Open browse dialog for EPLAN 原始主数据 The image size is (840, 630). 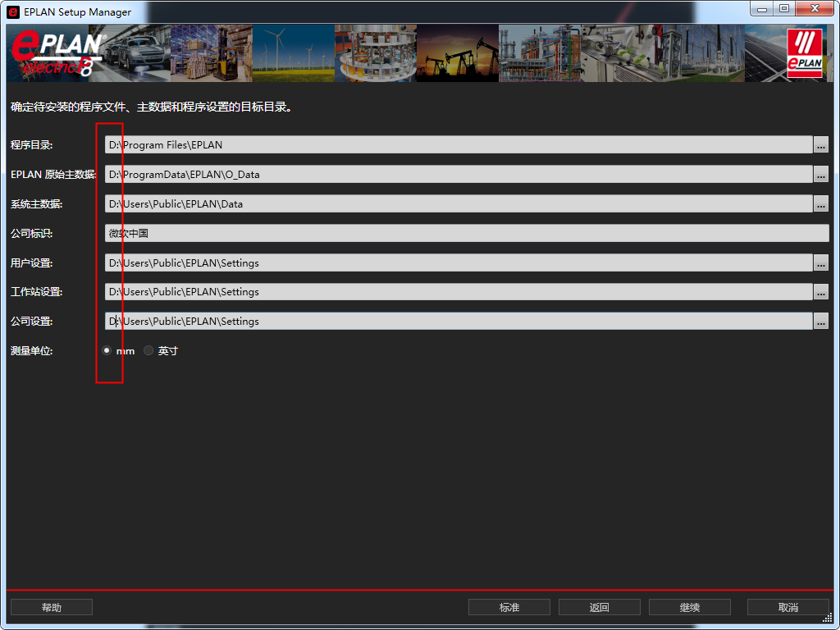pyautogui.click(x=821, y=175)
